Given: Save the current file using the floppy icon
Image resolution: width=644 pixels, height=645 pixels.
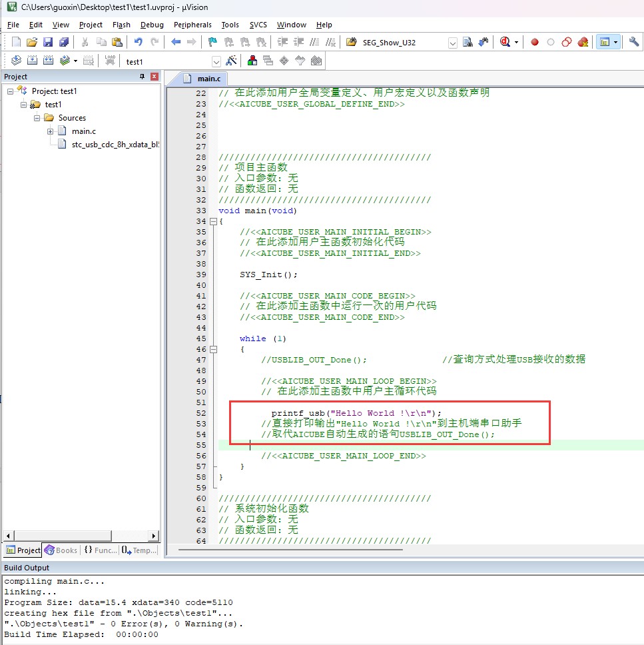Looking at the screenshot, I should (x=48, y=42).
